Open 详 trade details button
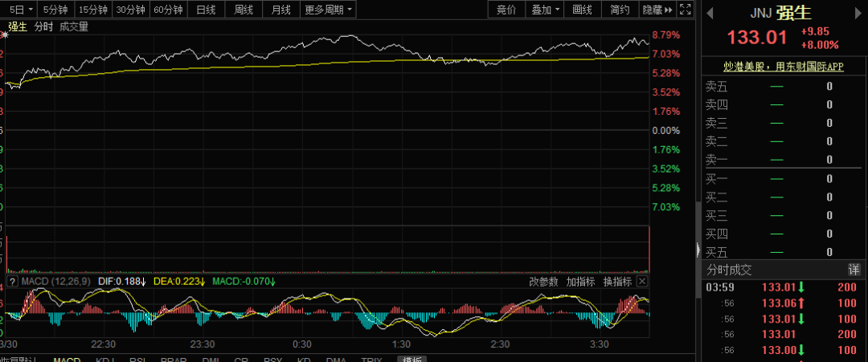 pos(854,270)
